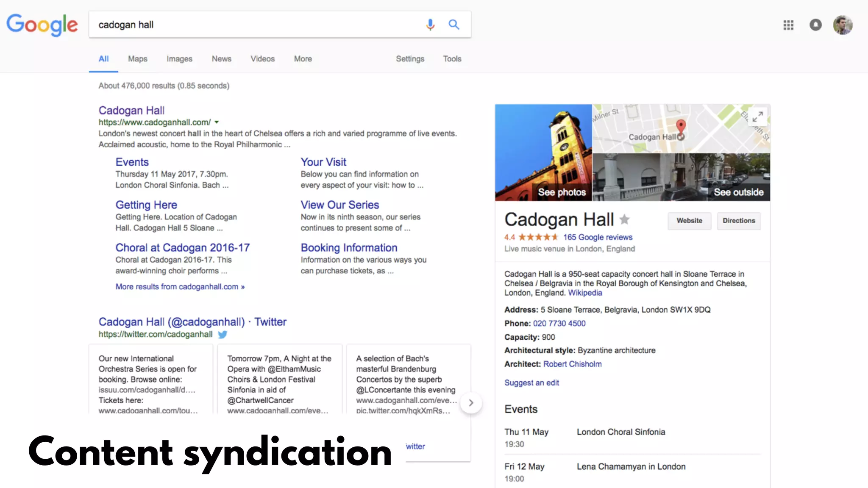Show next tweets with carousel arrow

(471, 403)
